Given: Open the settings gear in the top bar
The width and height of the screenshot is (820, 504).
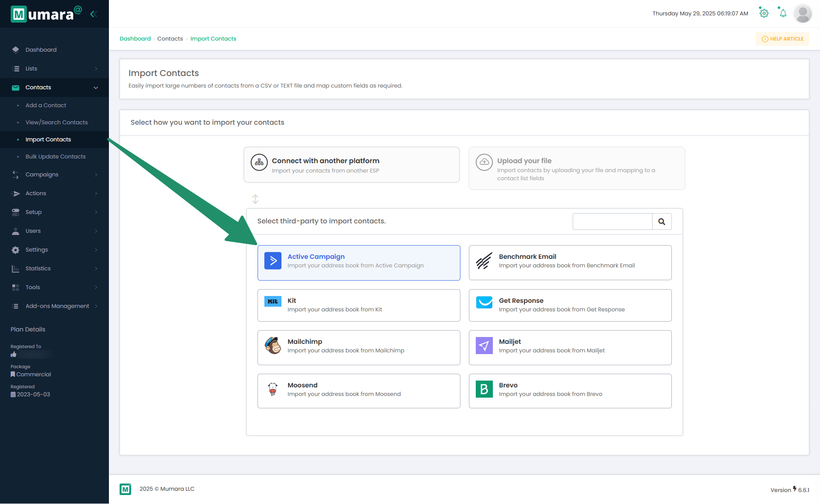Looking at the screenshot, I should coord(764,13).
